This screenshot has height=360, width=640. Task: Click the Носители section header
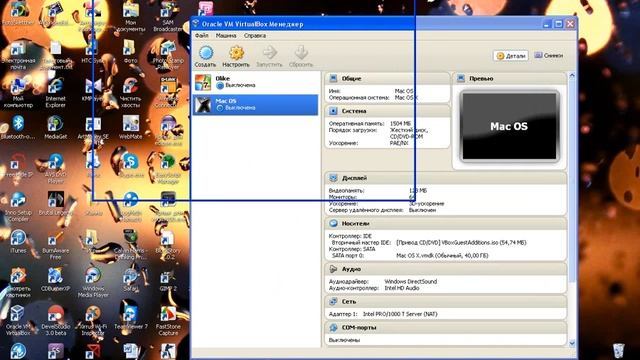[x=446, y=224]
